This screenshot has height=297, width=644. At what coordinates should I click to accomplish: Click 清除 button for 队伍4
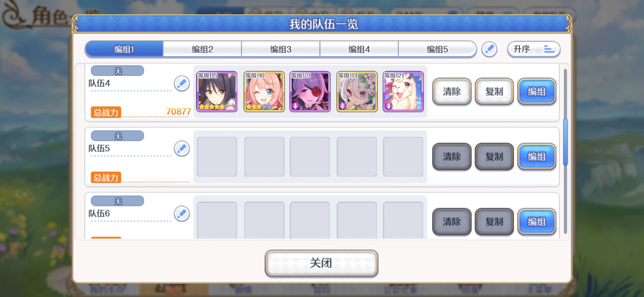452,92
